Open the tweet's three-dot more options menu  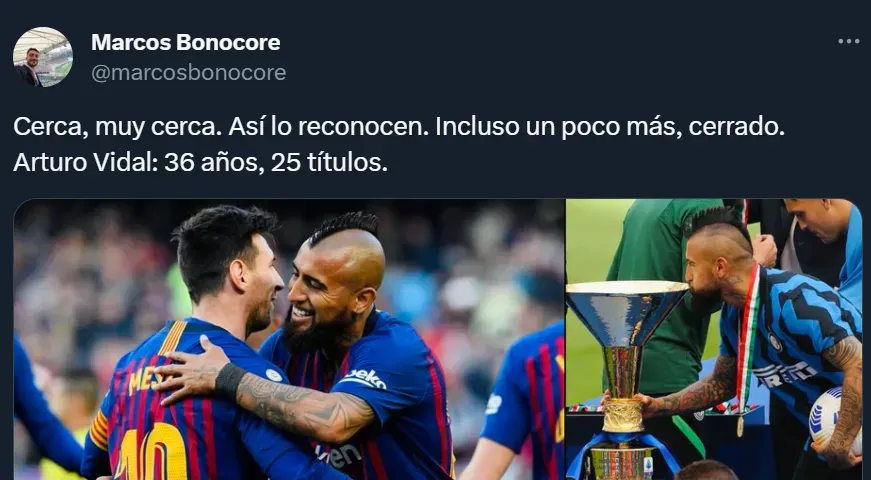click(848, 41)
